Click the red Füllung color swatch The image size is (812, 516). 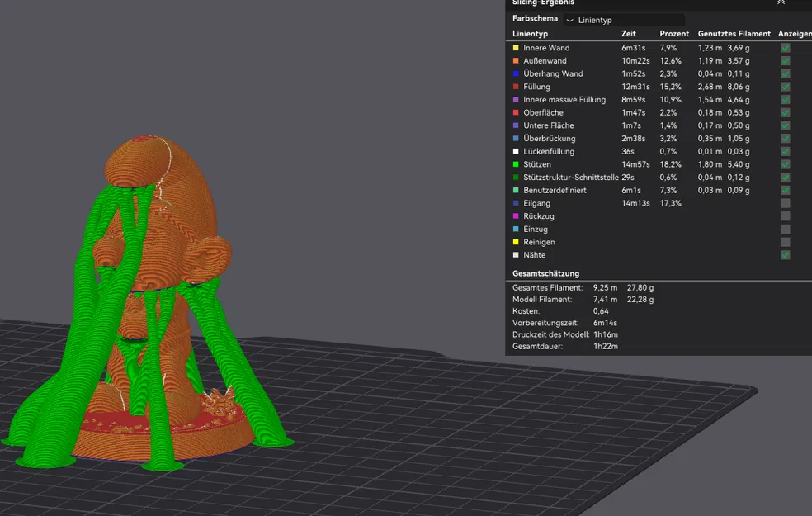517,86
